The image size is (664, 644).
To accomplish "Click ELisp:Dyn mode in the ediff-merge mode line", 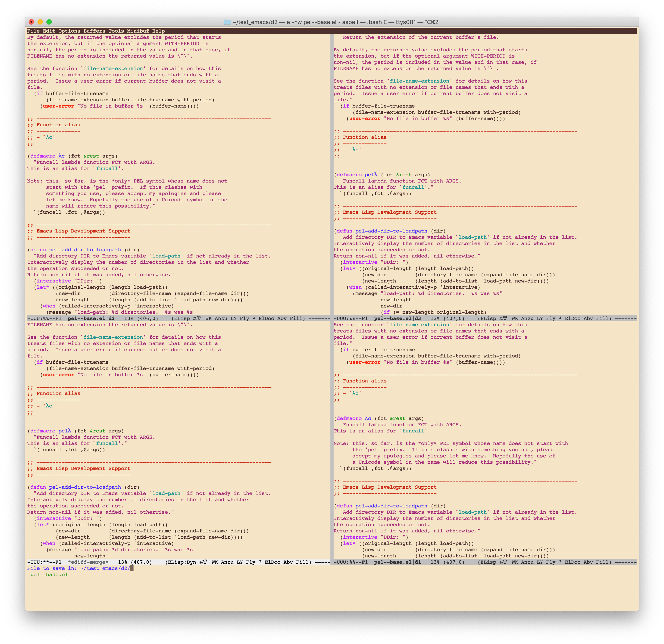I will (x=182, y=562).
